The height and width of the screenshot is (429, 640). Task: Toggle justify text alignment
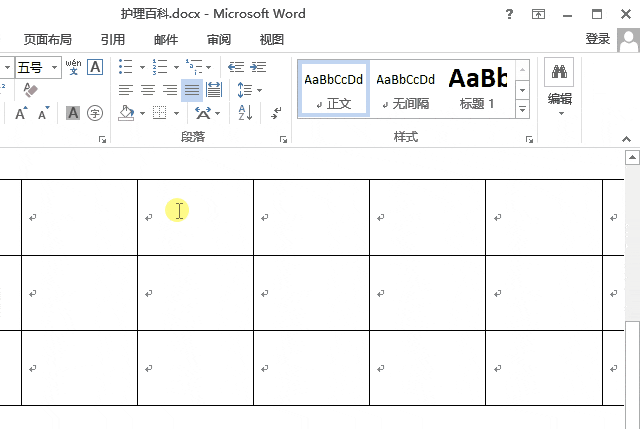click(x=192, y=90)
